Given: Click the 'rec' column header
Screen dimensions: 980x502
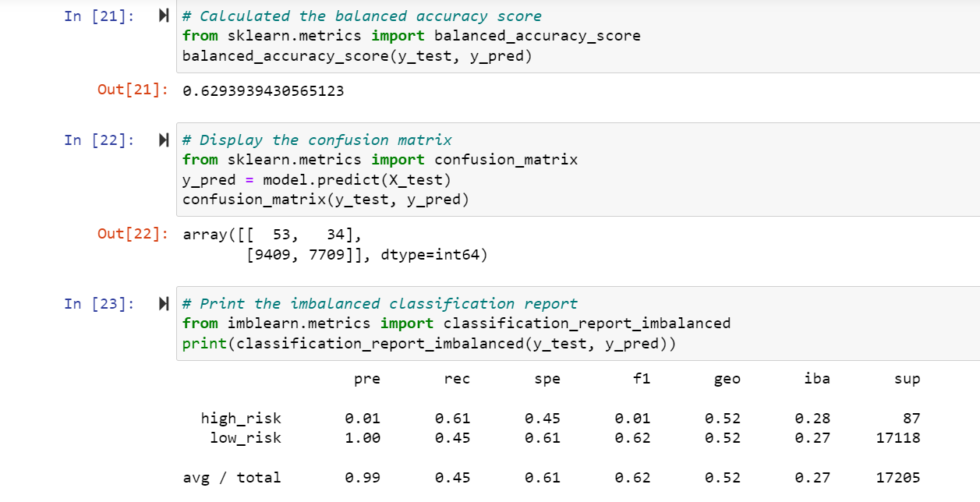Looking at the screenshot, I should (457, 380).
